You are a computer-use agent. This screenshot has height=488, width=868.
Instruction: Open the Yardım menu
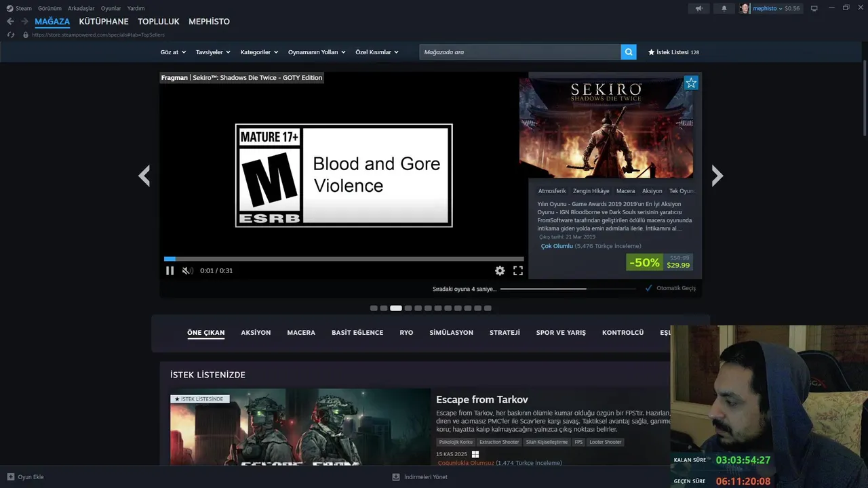[136, 8]
